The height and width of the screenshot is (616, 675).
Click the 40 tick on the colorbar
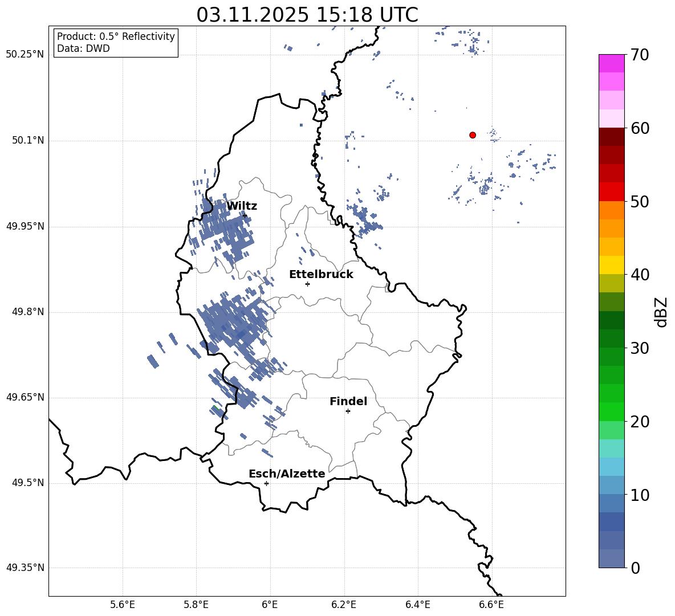[640, 275]
